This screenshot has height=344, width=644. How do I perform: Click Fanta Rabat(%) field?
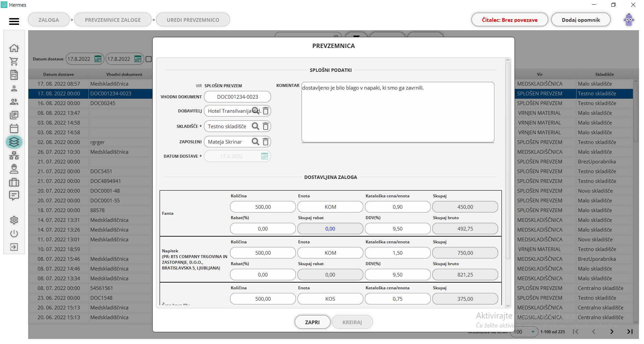click(x=263, y=229)
